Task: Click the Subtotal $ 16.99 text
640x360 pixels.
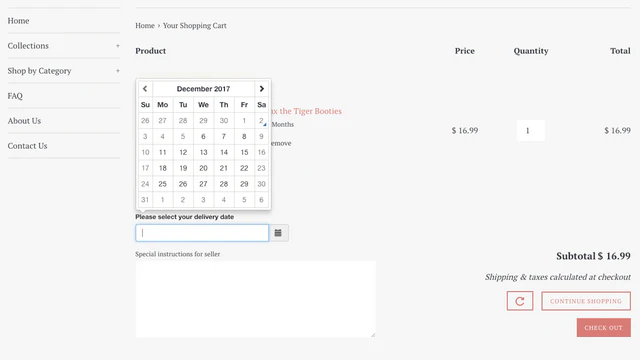Action: click(593, 256)
